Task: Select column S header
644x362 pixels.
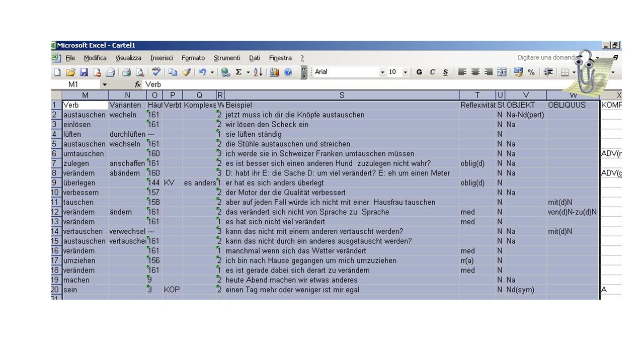Action: 342,96
